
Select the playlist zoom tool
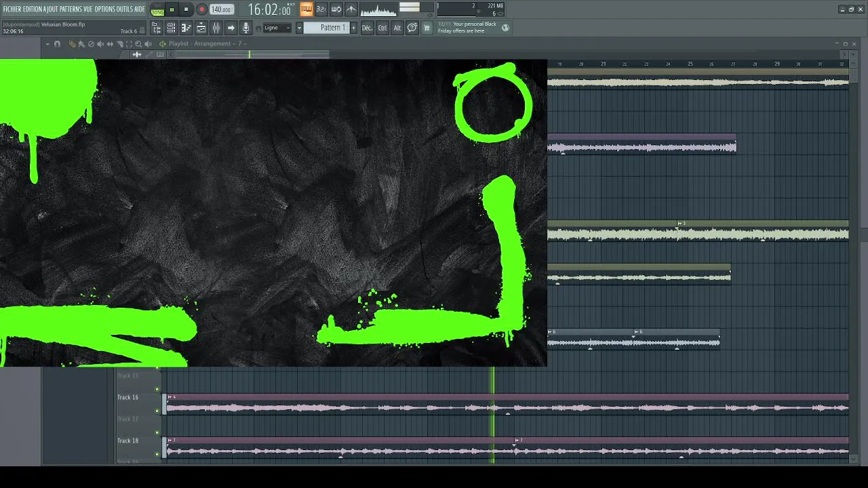pos(138,44)
